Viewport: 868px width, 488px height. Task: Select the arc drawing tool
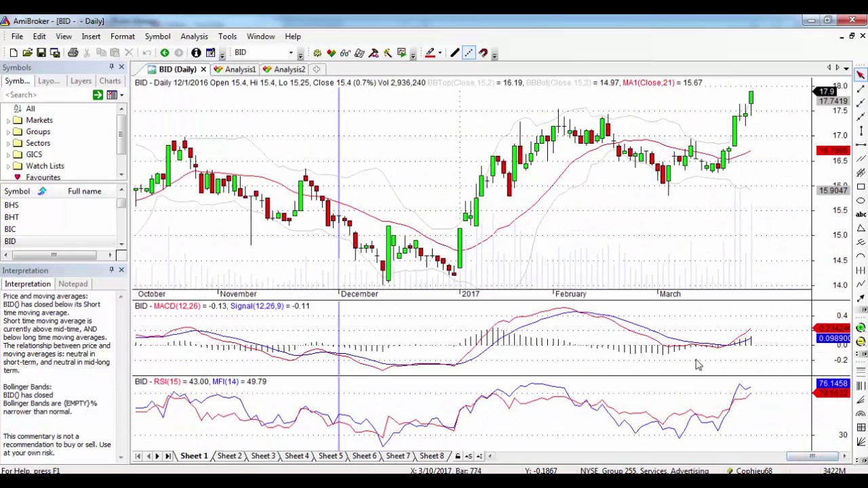[861, 256]
